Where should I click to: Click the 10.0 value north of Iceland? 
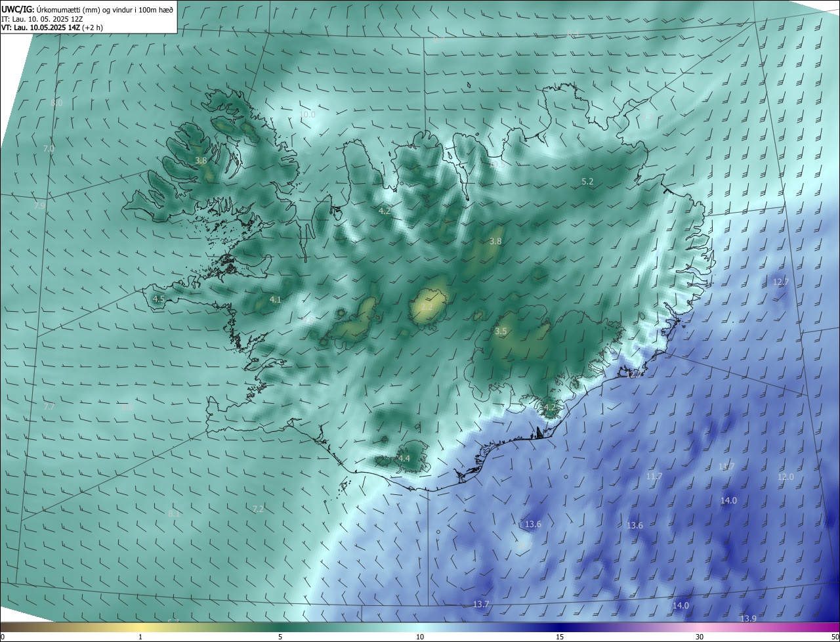307,114
